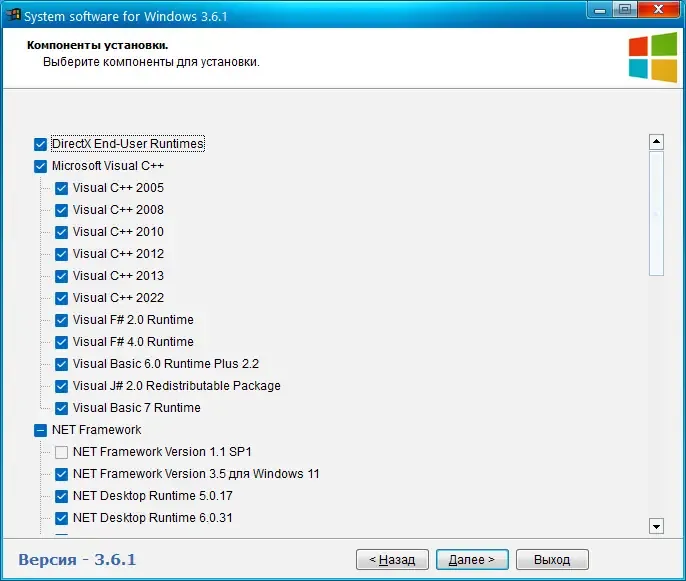Click the Версия - 3.6.1 version text
The width and height of the screenshot is (686, 581).
pyautogui.click(x=77, y=560)
